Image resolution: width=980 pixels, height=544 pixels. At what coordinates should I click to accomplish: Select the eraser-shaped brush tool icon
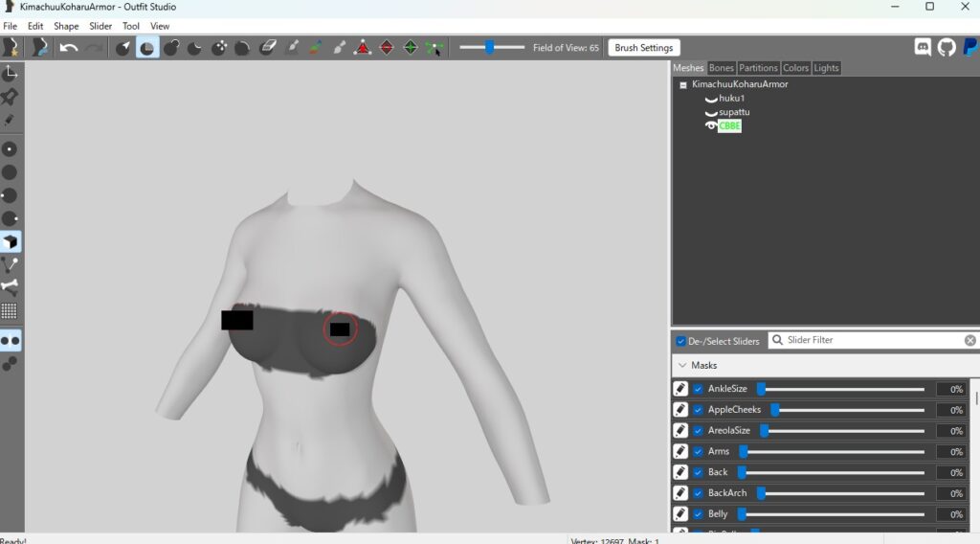268,48
